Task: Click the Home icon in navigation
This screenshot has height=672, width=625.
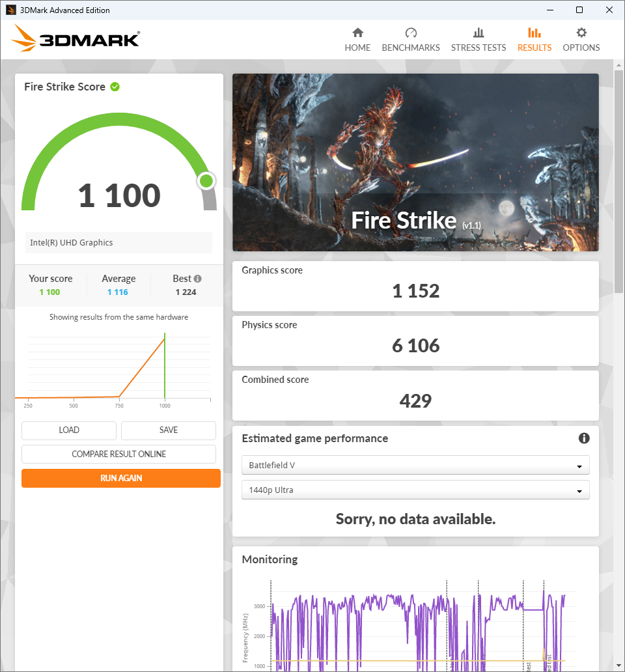Action: (357, 33)
